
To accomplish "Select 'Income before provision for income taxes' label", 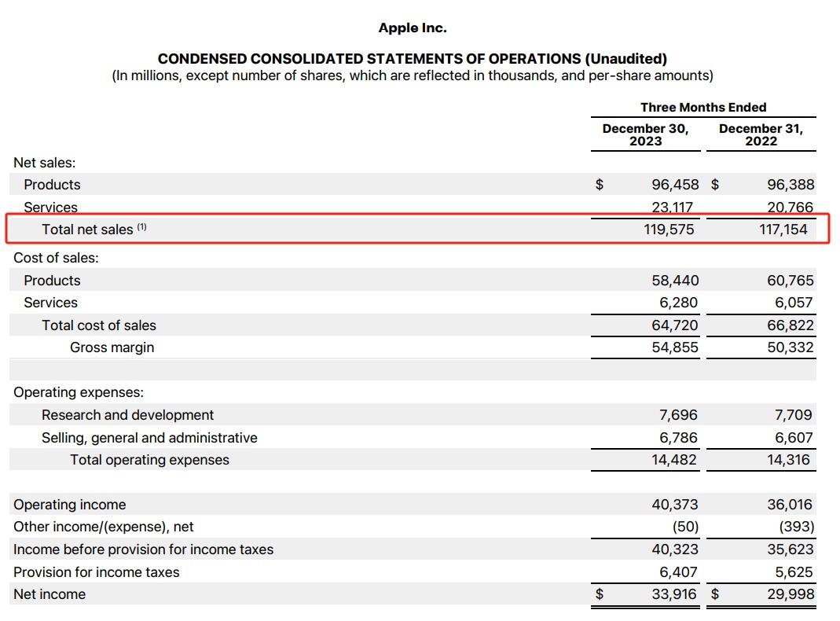I will click(x=143, y=549).
